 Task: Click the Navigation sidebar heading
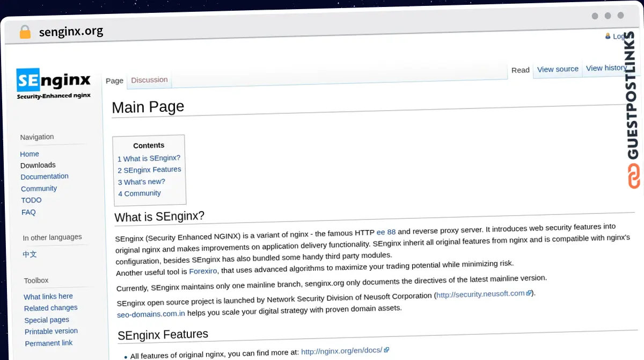coord(37,137)
